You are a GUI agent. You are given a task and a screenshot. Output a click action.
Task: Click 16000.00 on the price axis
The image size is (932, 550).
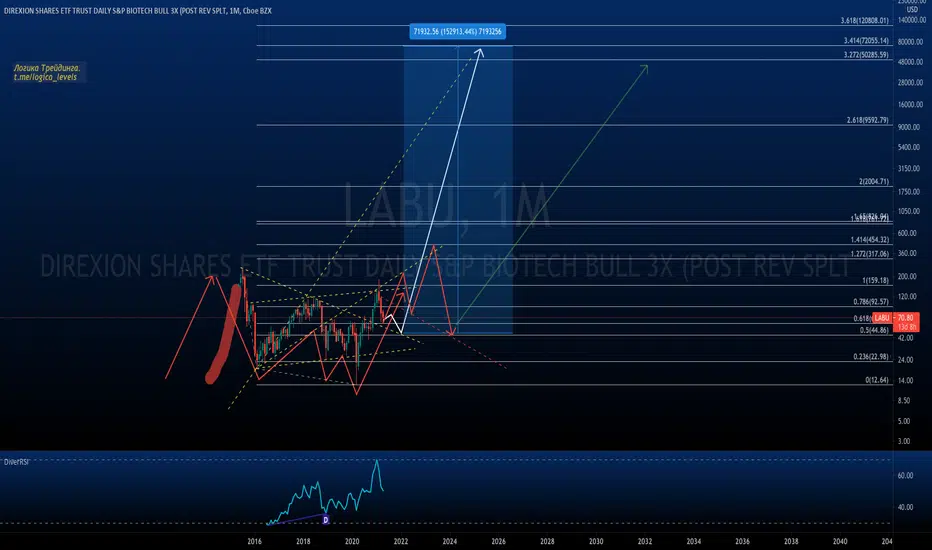(x=911, y=105)
